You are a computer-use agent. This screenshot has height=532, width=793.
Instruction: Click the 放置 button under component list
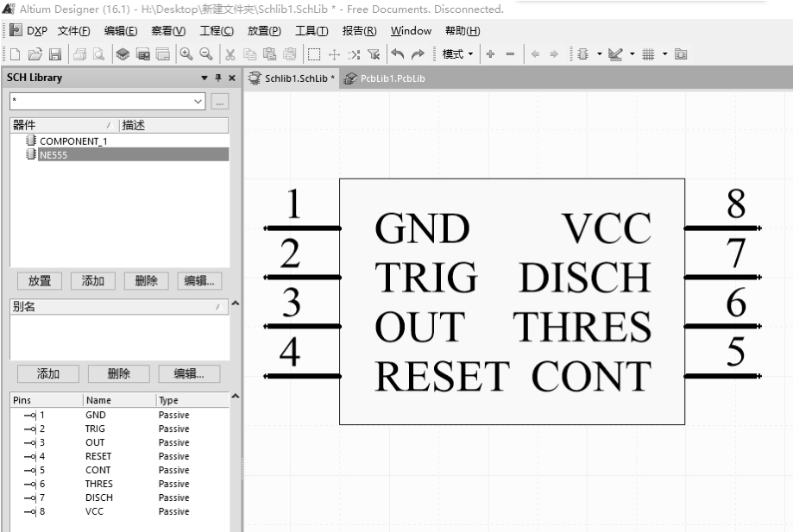[x=40, y=281]
